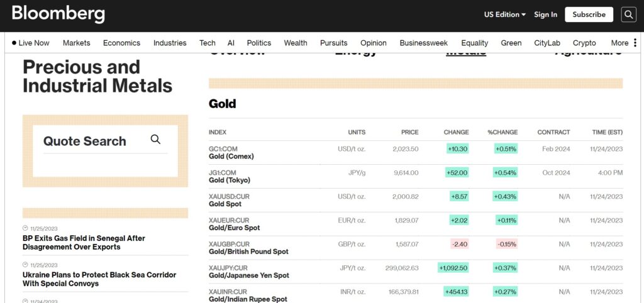Open the search magnifier in header
This screenshot has height=303, width=644.
(x=628, y=14)
